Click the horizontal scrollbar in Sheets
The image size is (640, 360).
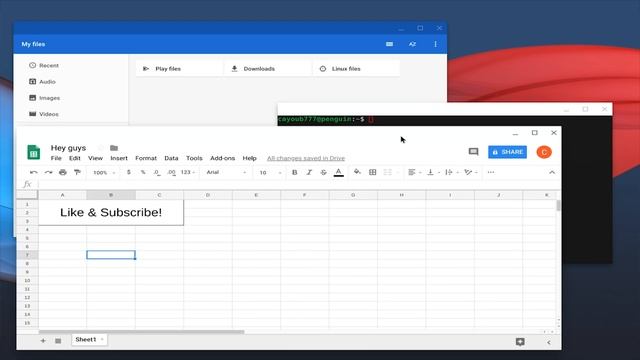(x=141, y=332)
